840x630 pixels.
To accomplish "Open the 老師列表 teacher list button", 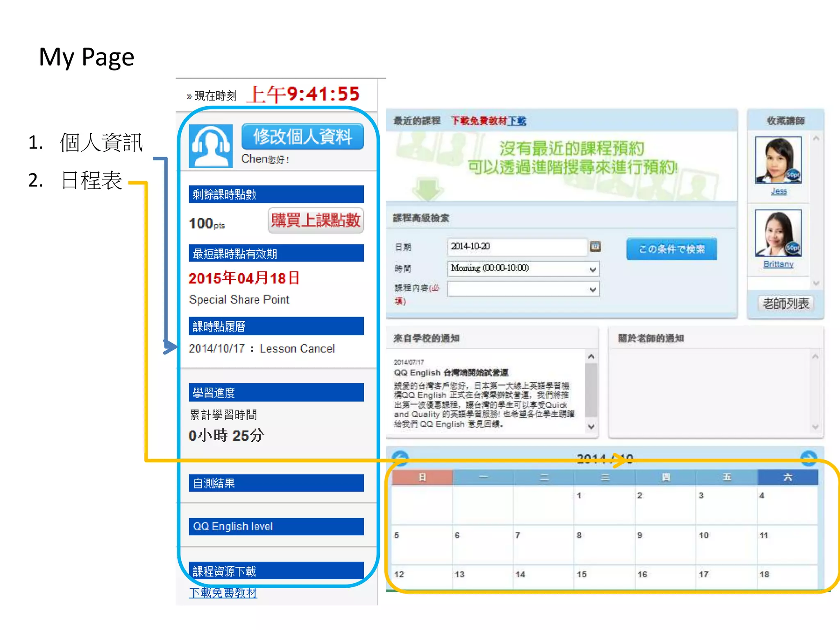I will [x=785, y=304].
